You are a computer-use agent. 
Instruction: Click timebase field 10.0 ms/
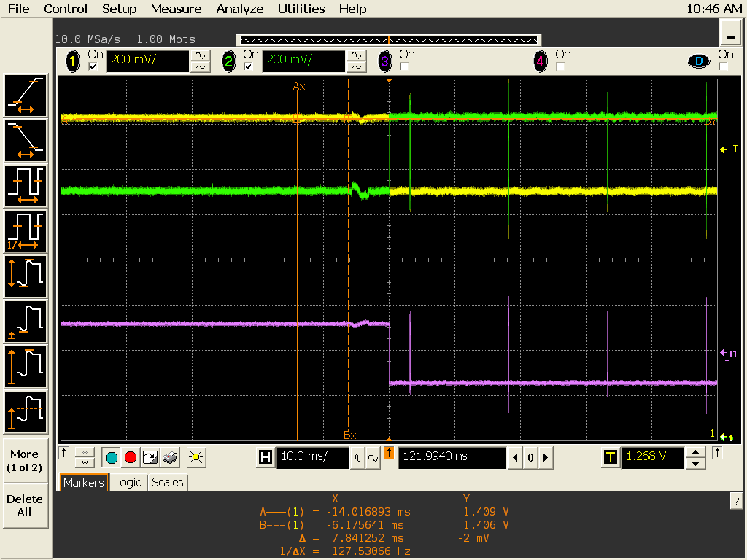(312, 458)
